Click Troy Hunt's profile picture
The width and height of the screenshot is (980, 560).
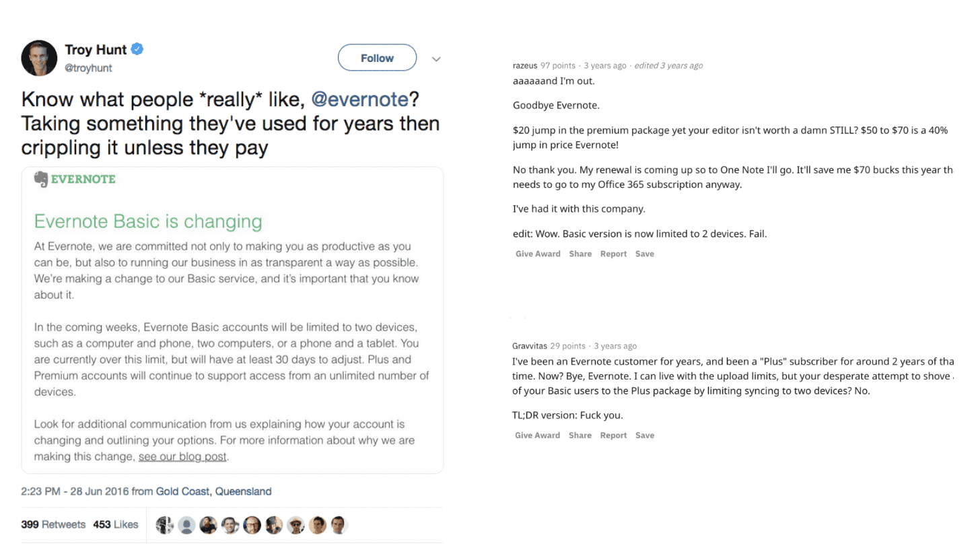tap(38, 59)
